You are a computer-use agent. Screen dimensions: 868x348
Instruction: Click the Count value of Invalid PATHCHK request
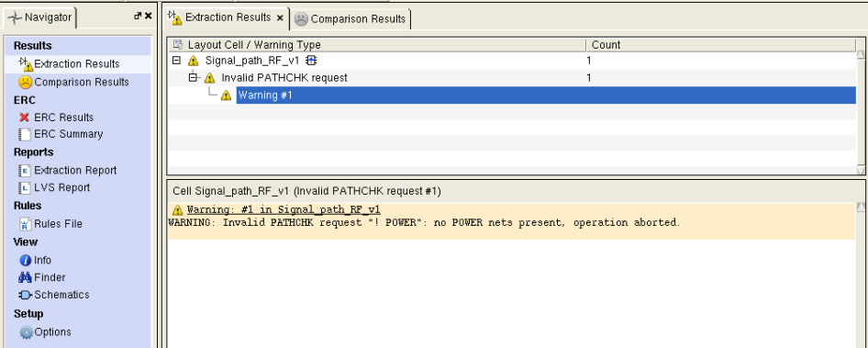pos(589,78)
